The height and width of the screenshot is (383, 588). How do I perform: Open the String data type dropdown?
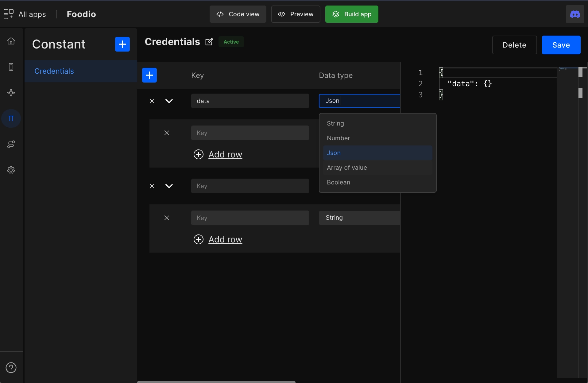click(360, 218)
